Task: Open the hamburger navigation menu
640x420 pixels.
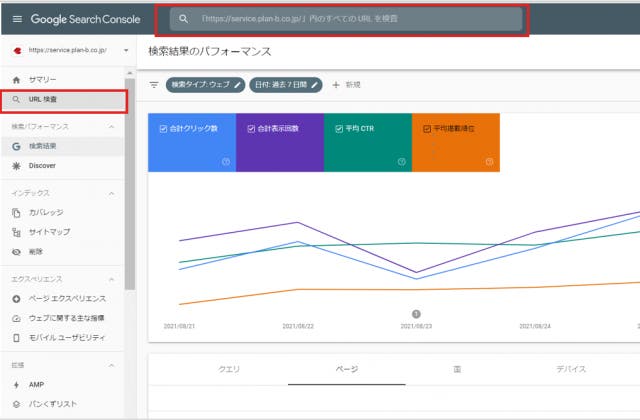Action: [17, 19]
